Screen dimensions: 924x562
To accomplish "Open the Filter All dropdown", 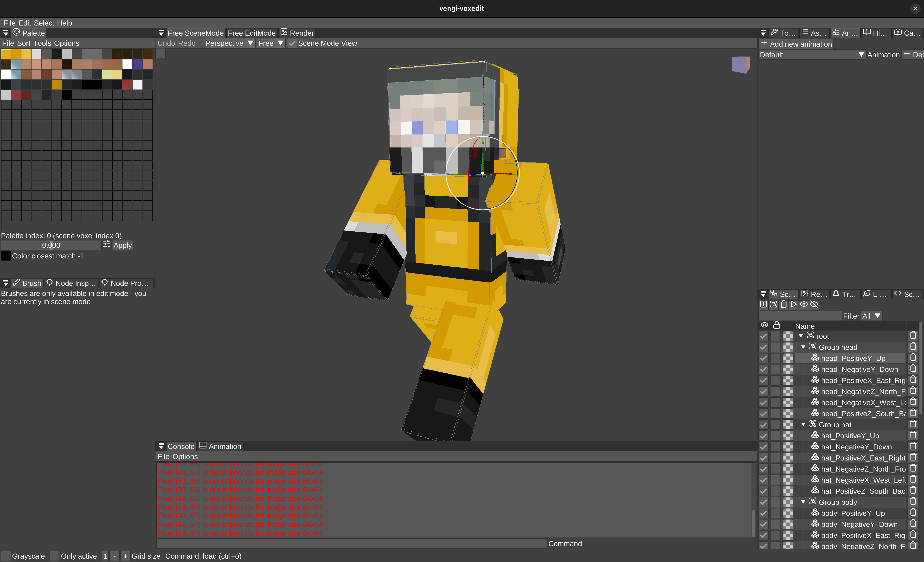I will click(x=871, y=316).
